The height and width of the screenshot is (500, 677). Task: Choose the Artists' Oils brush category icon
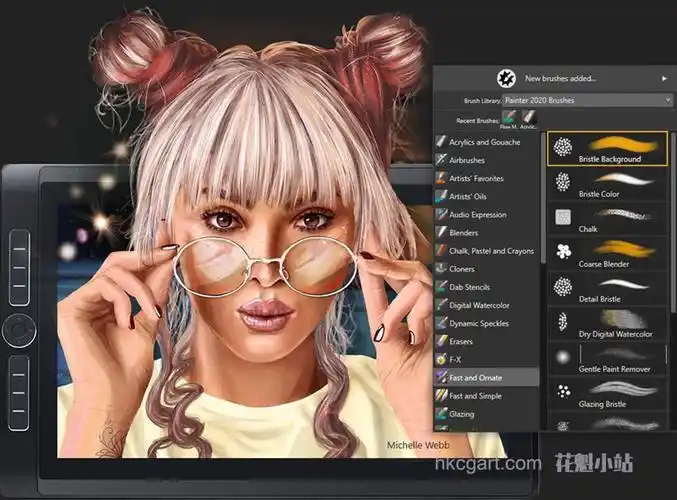tap(440, 197)
